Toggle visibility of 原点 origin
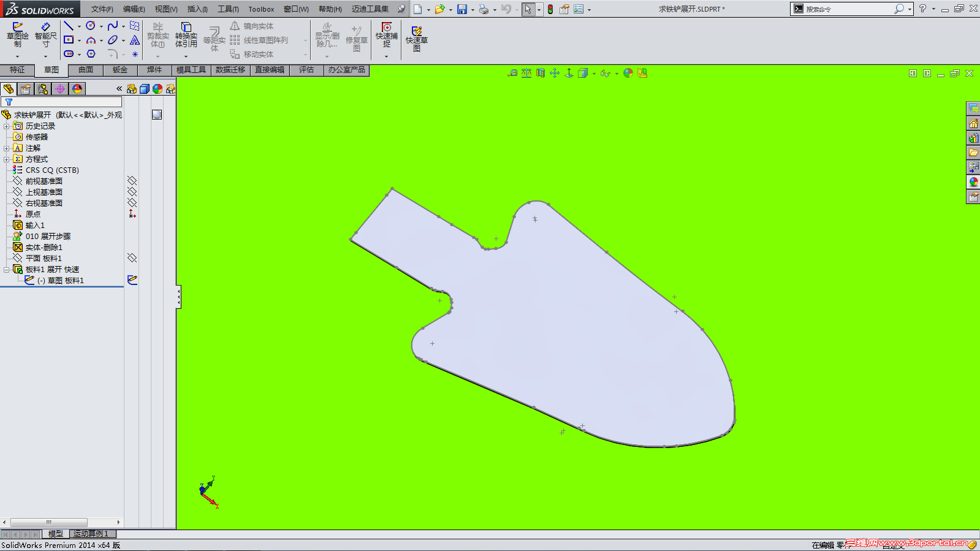Screen dimensions: 980x551 132,214
